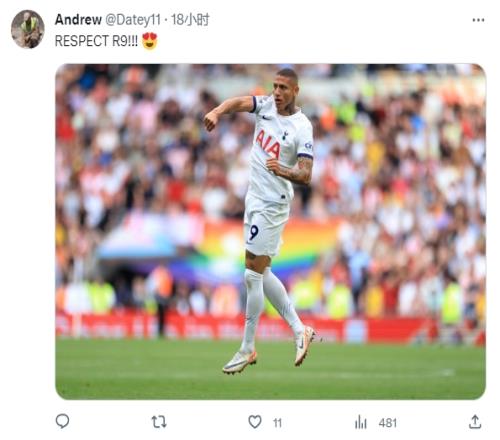This screenshot has height=440, width=500.
Task: Open the @Datey11 handle link
Action: pos(133,20)
